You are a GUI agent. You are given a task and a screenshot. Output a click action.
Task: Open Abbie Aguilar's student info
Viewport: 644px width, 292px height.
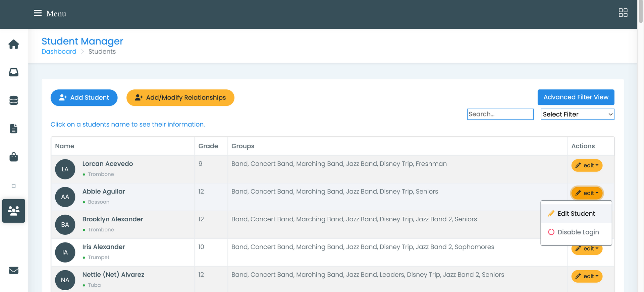[104, 192]
